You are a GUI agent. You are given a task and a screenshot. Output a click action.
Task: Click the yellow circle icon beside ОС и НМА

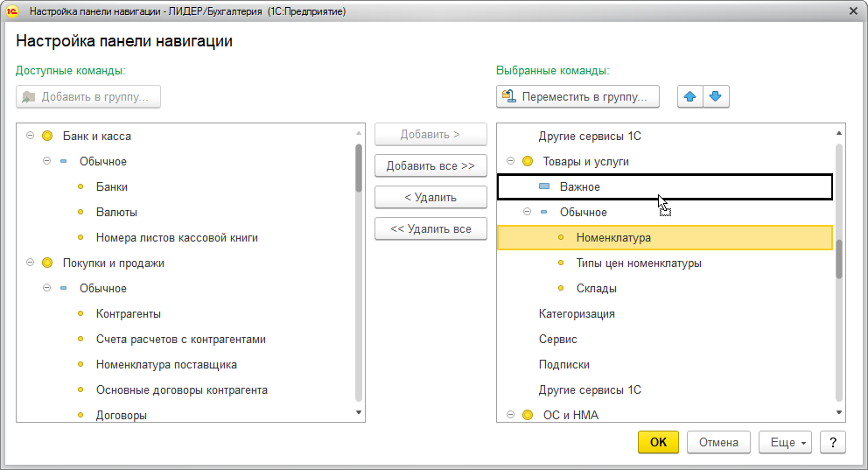click(528, 415)
